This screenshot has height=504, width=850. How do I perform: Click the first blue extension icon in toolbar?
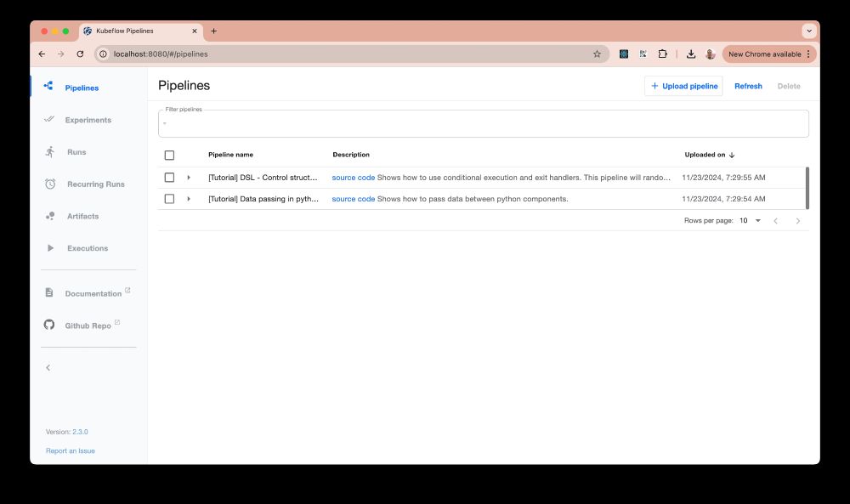[624, 54]
